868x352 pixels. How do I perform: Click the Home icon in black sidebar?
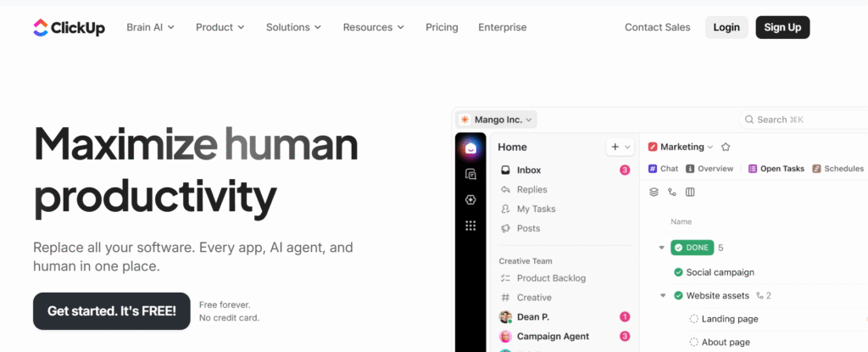coord(470,148)
